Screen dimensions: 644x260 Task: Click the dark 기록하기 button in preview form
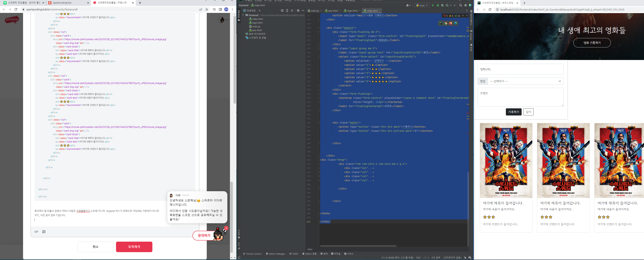pyautogui.click(x=514, y=112)
